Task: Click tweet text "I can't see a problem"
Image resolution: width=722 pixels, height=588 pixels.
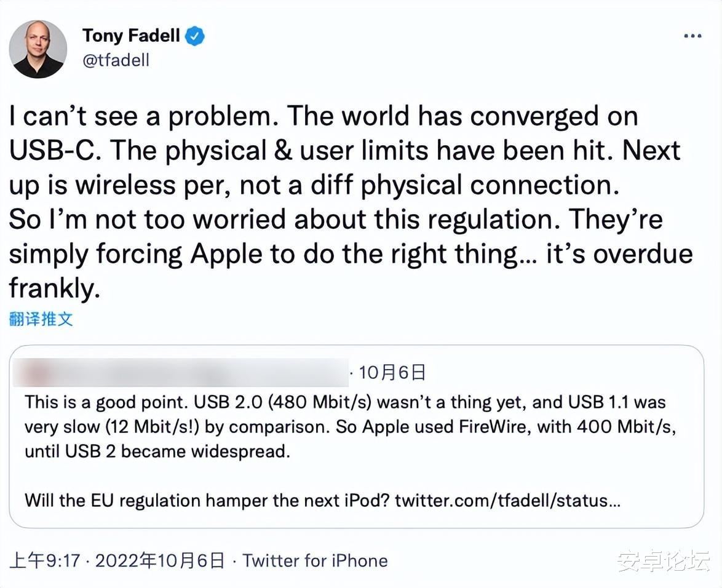Action: coord(143,116)
